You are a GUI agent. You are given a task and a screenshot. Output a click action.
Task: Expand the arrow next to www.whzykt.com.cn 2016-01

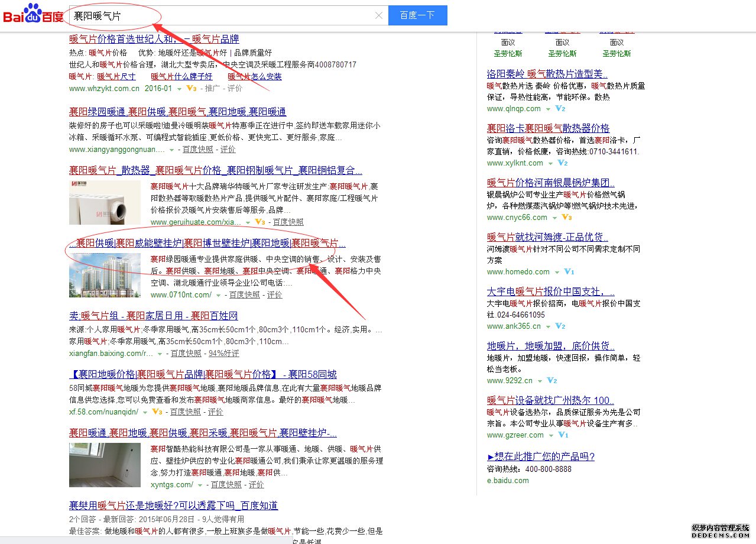(x=179, y=89)
